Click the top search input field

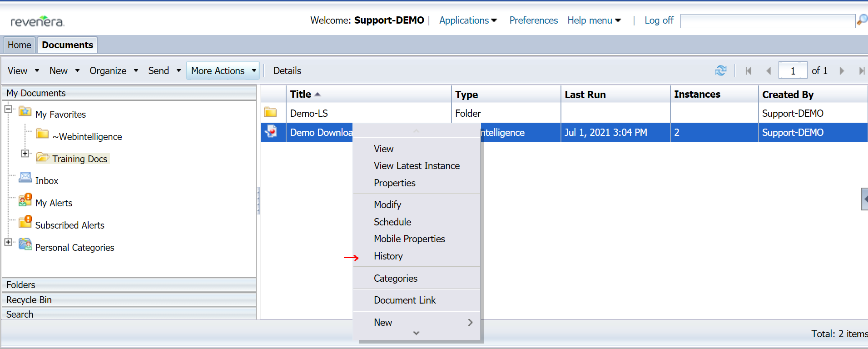(768, 21)
